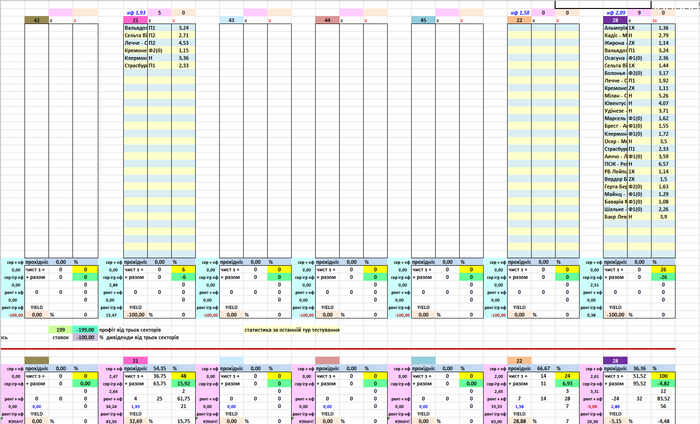Click the 'профіт від трьох секторів' label

pyautogui.click(x=130, y=330)
